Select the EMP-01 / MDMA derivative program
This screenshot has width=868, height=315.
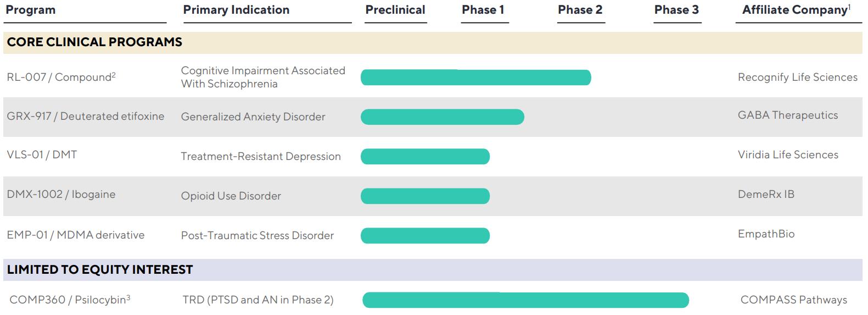pyautogui.click(x=76, y=235)
